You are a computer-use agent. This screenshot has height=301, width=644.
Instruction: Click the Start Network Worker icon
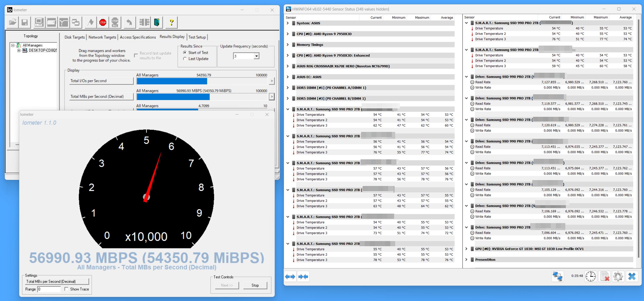click(64, 23)
